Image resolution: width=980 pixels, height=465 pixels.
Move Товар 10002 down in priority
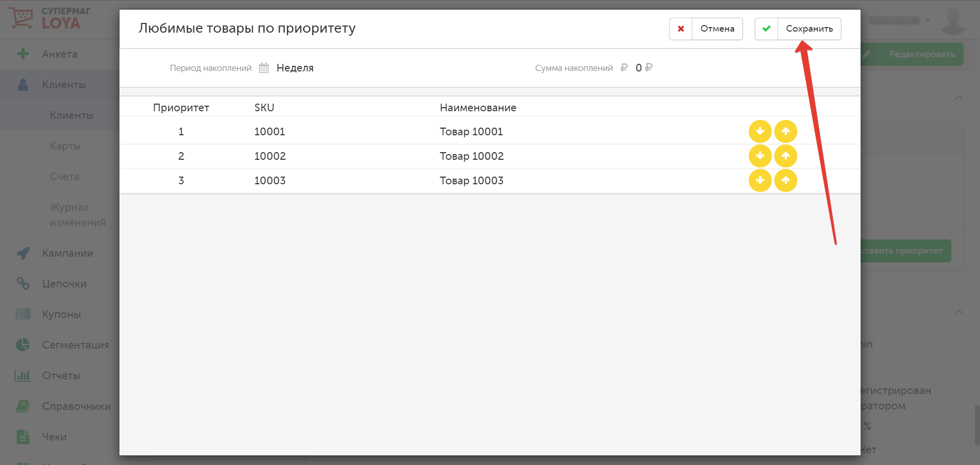pos(760,156)
